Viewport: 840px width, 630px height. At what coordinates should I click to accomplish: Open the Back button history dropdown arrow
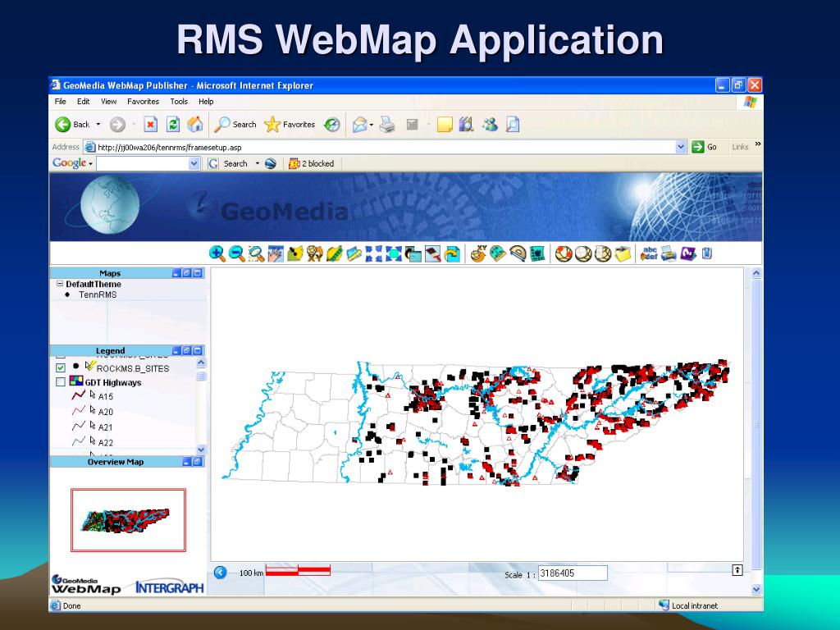coord(98,125)
